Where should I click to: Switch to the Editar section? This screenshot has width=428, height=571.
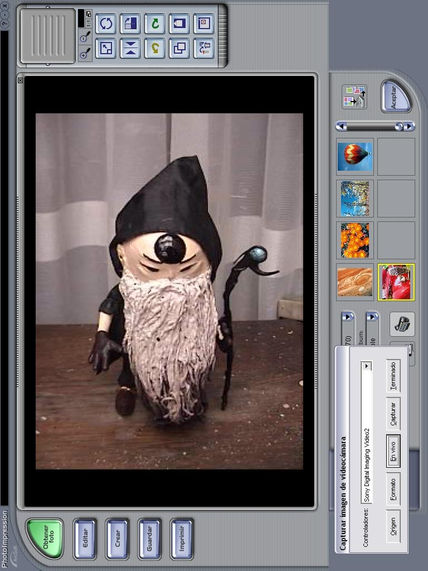coord(85,539)
